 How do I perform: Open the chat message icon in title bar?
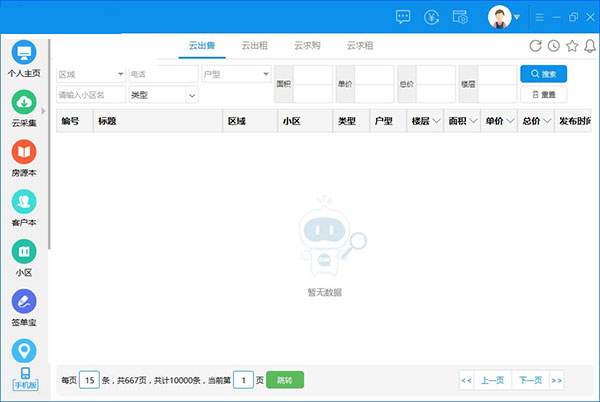403,17
